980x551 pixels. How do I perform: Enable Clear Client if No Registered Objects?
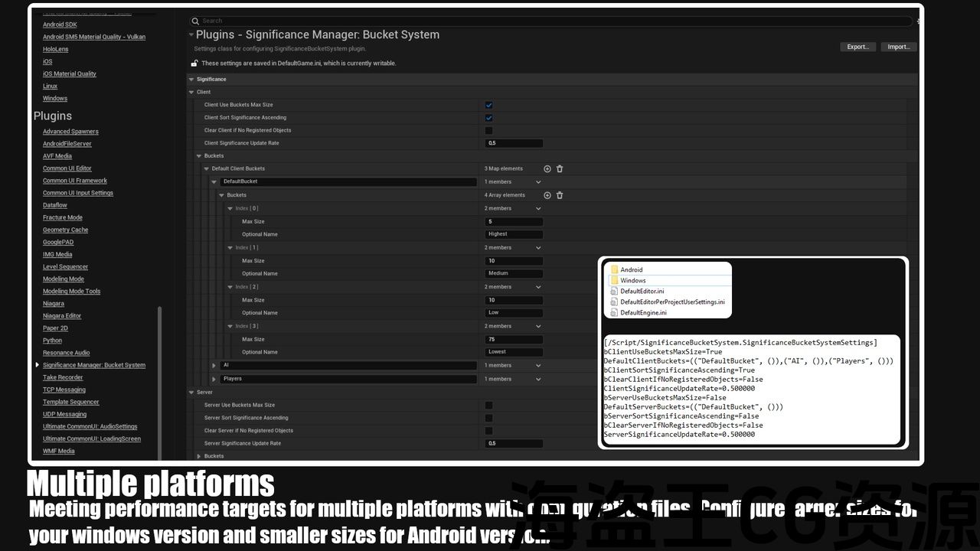488,130
